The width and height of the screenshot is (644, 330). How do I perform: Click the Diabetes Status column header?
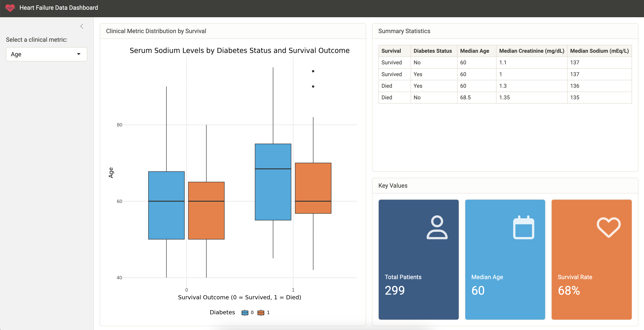coord(433,51)
